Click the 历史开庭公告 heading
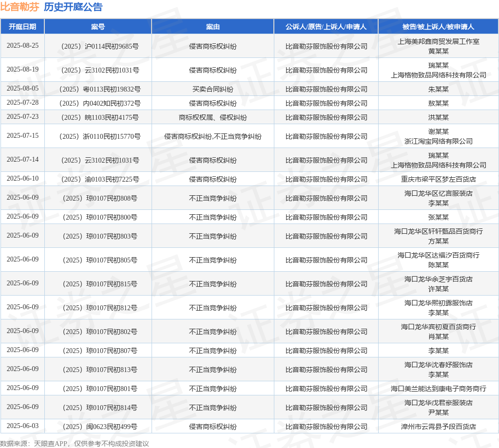Image resolution: width=499 pixels, height=448 pixels. [x=73, y=7]
